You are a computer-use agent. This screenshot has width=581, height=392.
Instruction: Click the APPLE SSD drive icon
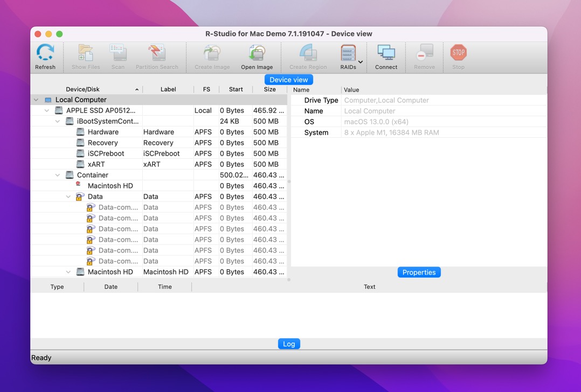[59, 110]
